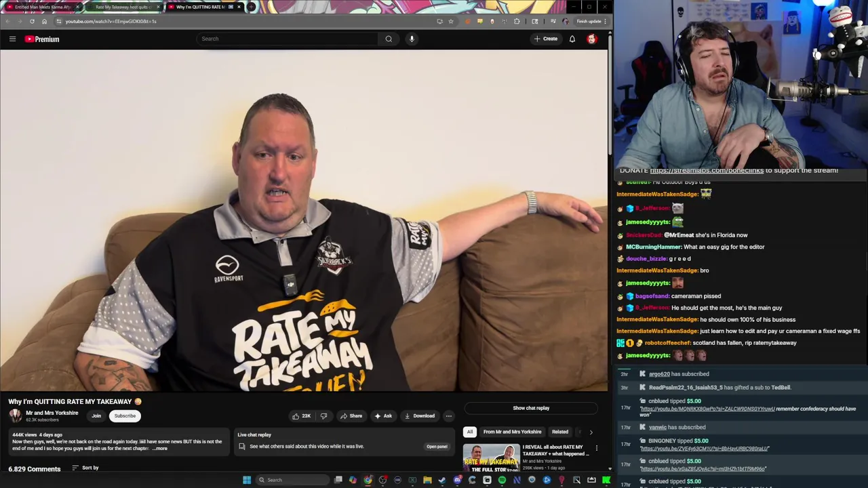The width and height of the screenshot is (868, 488).
Task: Click Show chat replay
Action: pyautogui.click(x=531, y=408)
